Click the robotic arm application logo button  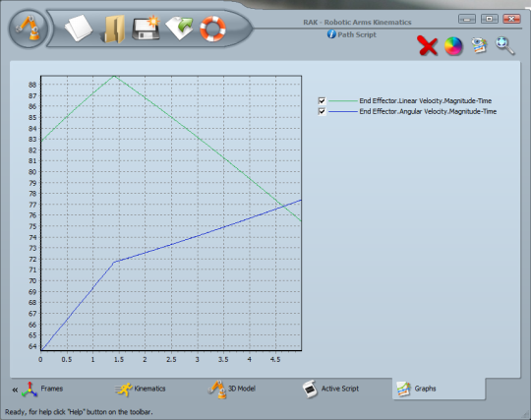click(x=29, y=29)
